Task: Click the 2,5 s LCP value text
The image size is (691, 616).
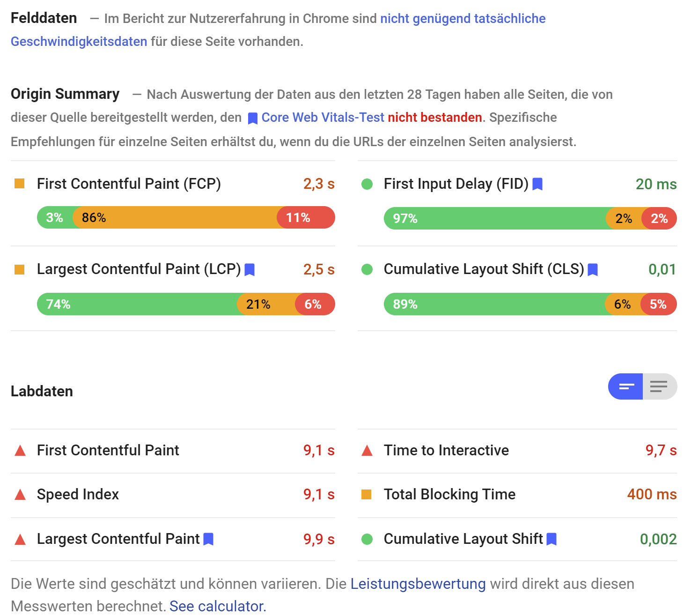Action: click(319, 269)
